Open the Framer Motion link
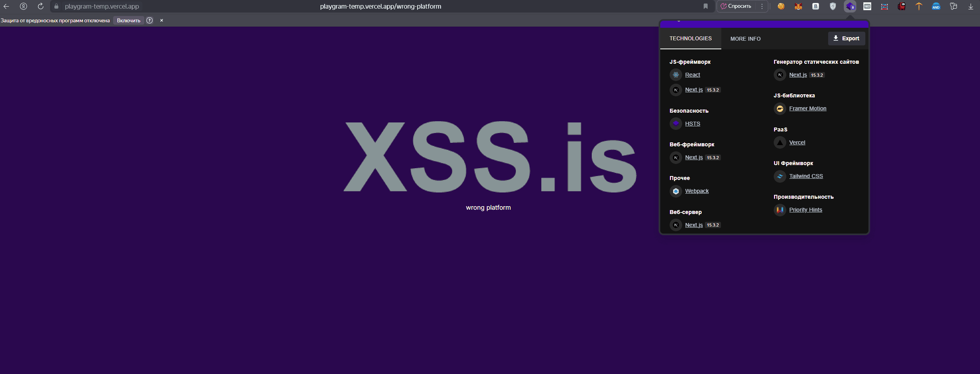The image size is (980, 374). tap(808, 108)
